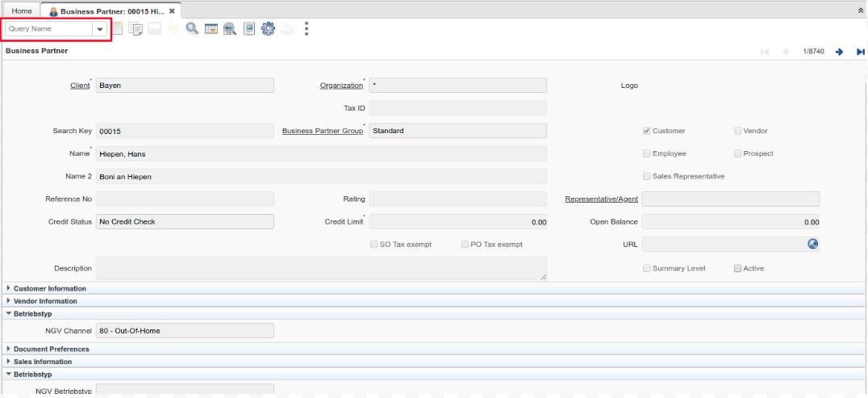Collapse the Betriebstyp section containing NGV Betriebstyp
Image resolution: width=868 pixels, height=398 pixels.
pos(434,374)
